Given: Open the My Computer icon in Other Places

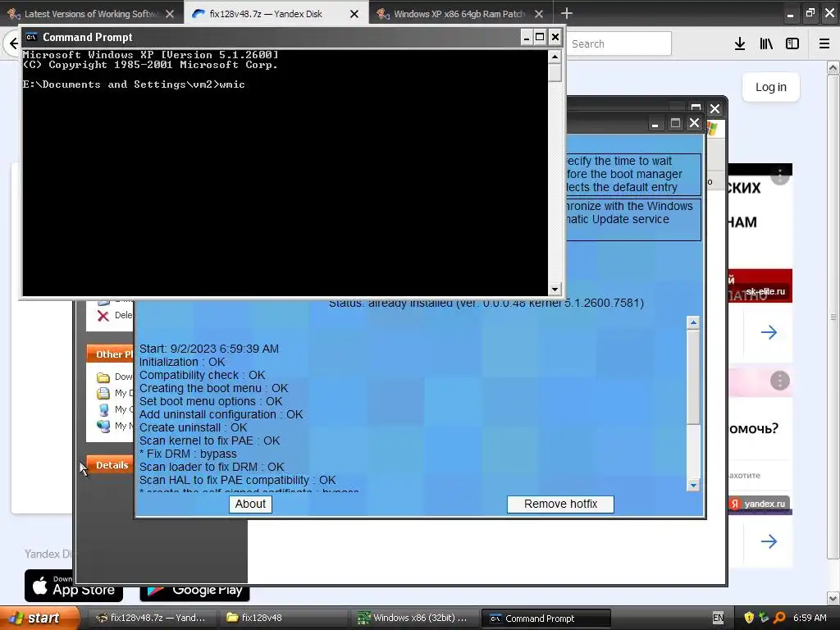Looking at the screenshot, I should click(103, 410).
